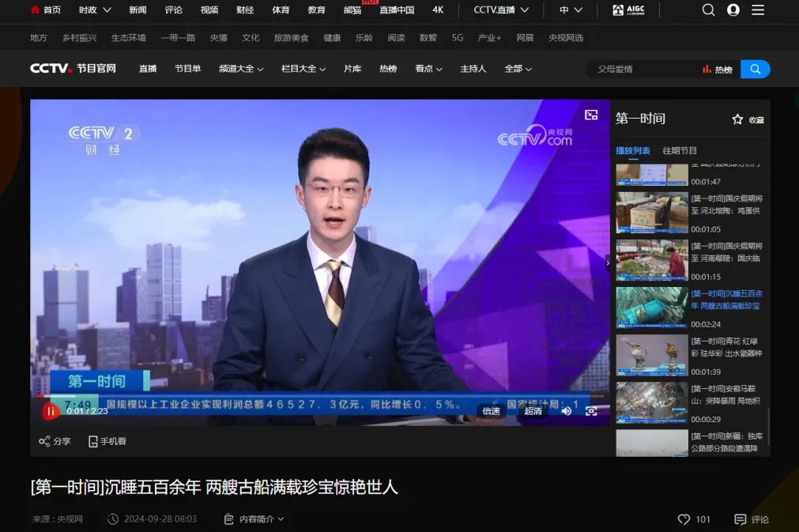Open the 时政 dropdown in top navigation
The image size is (799, 532).
coord(95,10)
